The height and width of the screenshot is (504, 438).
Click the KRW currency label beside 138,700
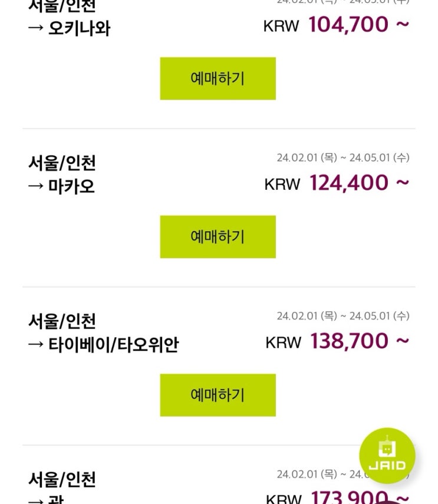283,342
